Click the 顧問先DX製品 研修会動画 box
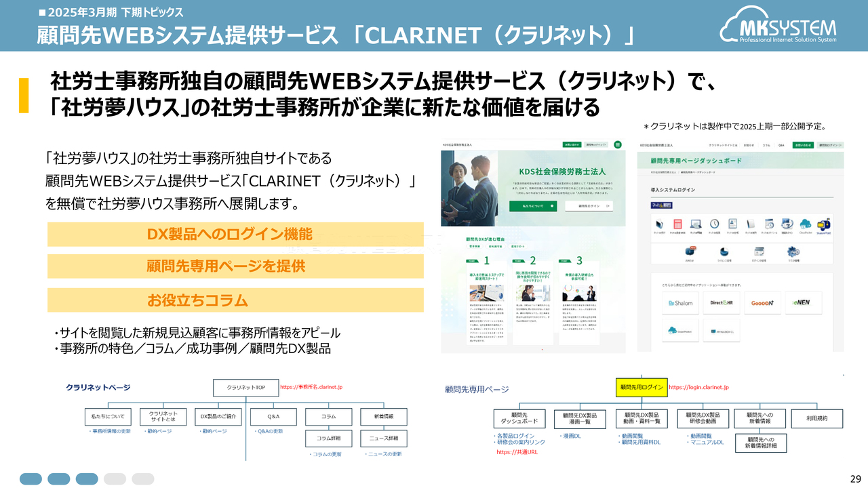868x488 pixels. click(703, 419)
